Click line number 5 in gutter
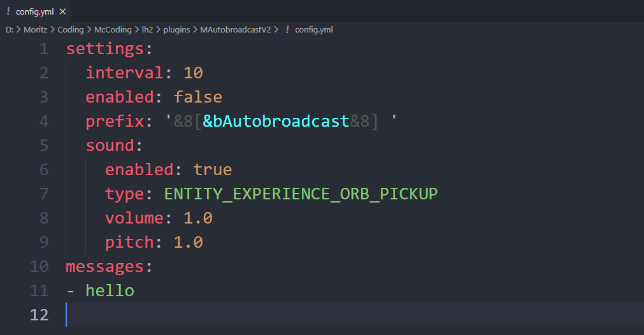The image size is (644, 335). (43, 145)
